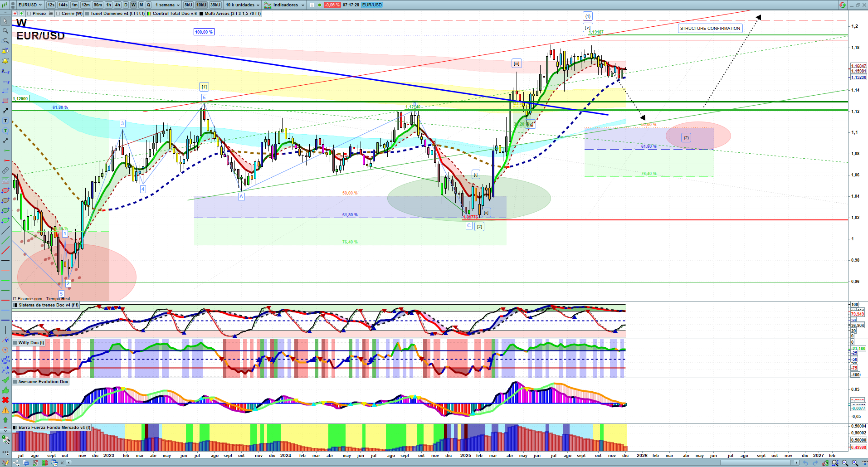Open the '1 semana' period dropdown
The height and width of the screenshot is (467, 868).
point(167,5)
